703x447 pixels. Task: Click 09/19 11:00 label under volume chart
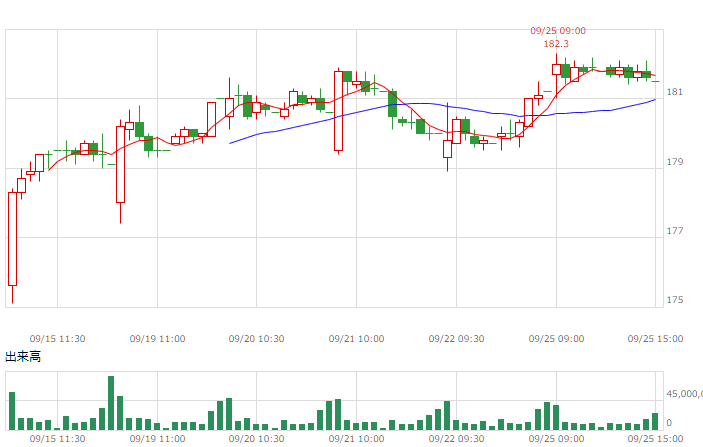(x=157, y=438)
